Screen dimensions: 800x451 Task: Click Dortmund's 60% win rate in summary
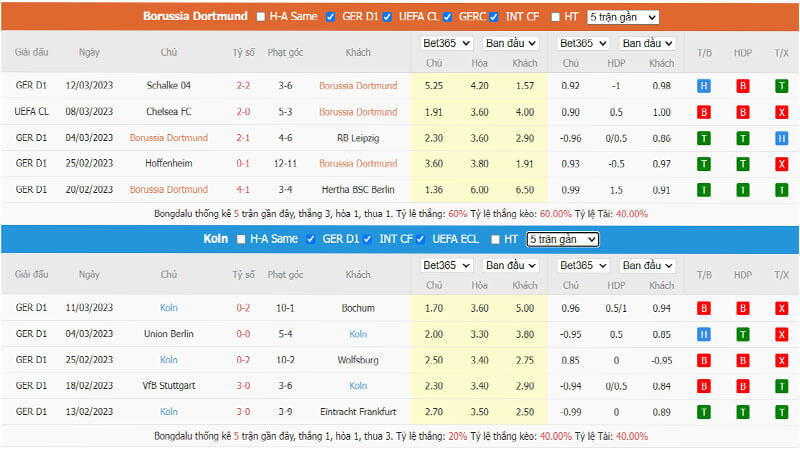click(x=458, y=214)
